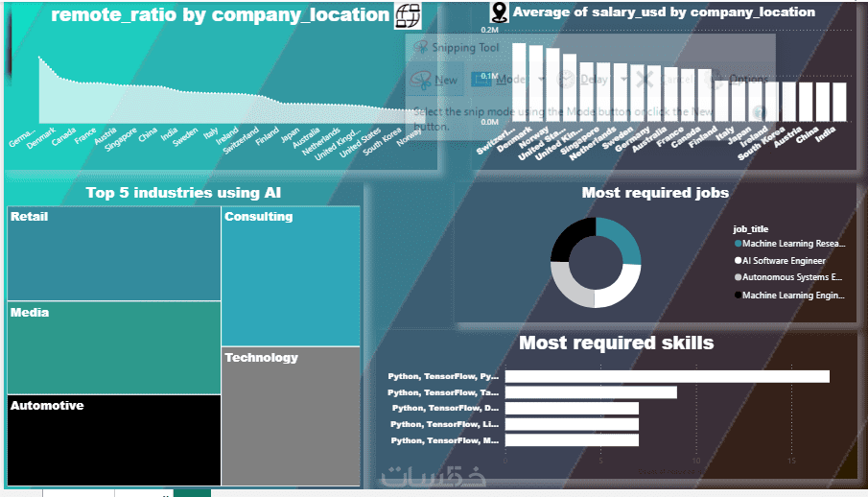Select Machine Learning Engin... legend entry
This screenshot has width=868, height=497.
pos(789,296)
